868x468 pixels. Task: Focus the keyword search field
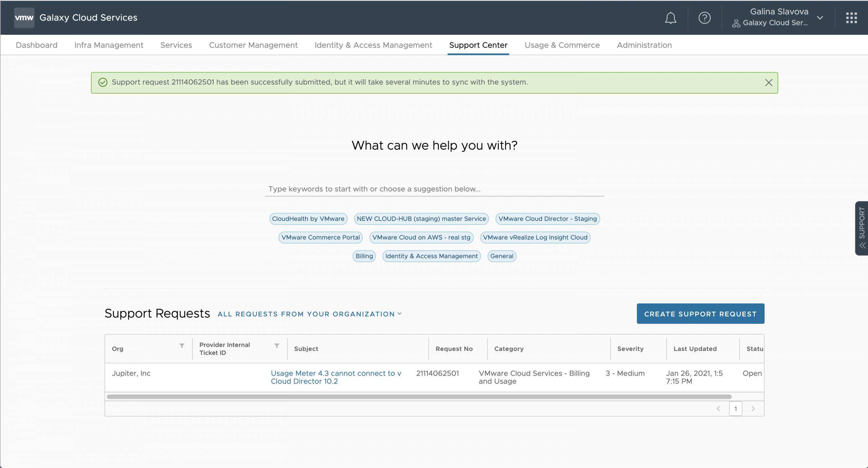(434, 189)
